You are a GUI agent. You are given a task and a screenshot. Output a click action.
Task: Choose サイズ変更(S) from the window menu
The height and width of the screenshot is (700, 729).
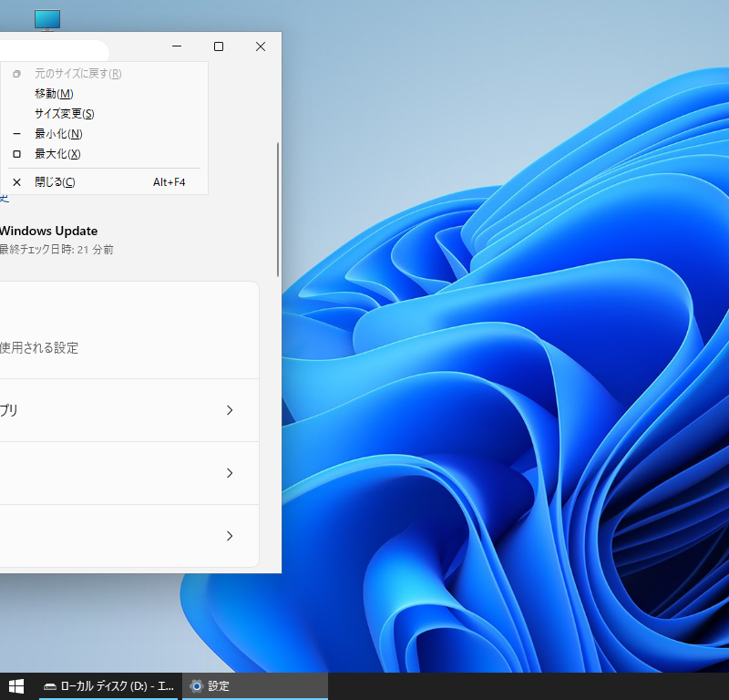tap(64, 114)
